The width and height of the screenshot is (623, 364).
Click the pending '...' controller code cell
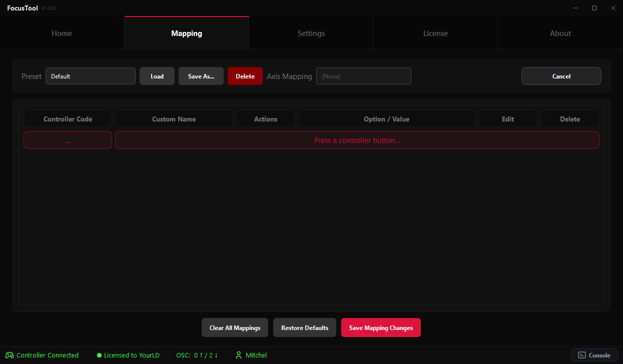68,140
